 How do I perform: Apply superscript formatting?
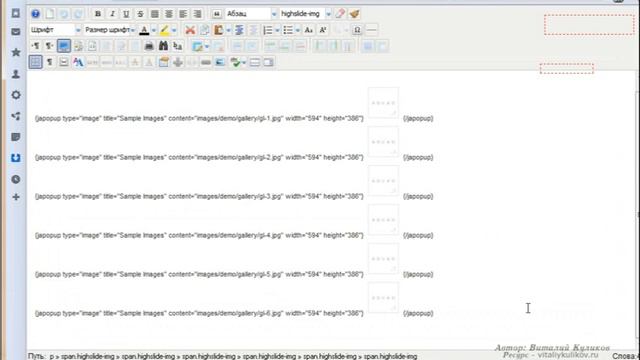coord(323,30)
